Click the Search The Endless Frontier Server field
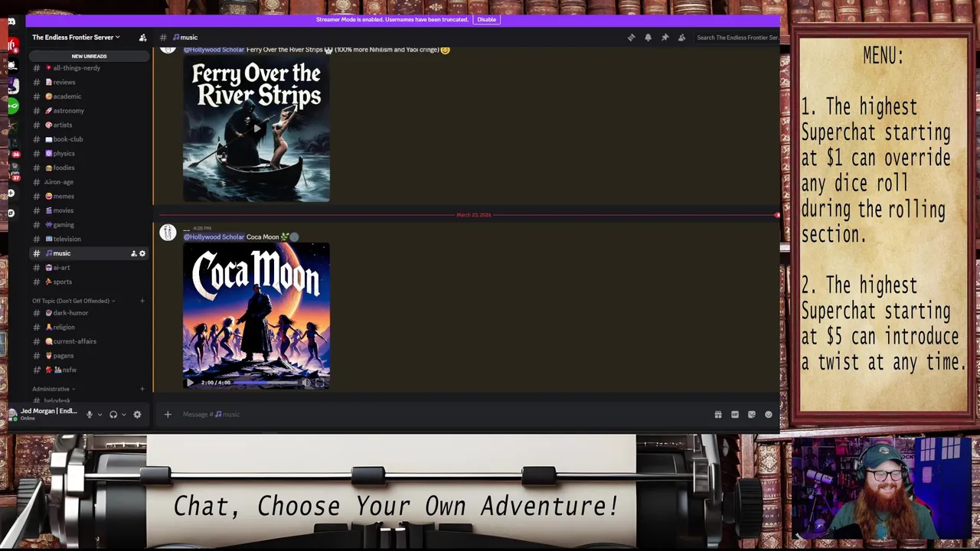 (737, 37)
